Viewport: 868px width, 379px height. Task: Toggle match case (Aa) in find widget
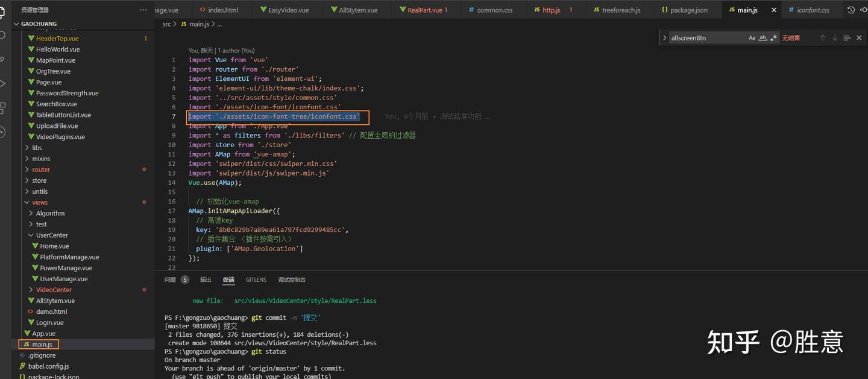(753, 37)
